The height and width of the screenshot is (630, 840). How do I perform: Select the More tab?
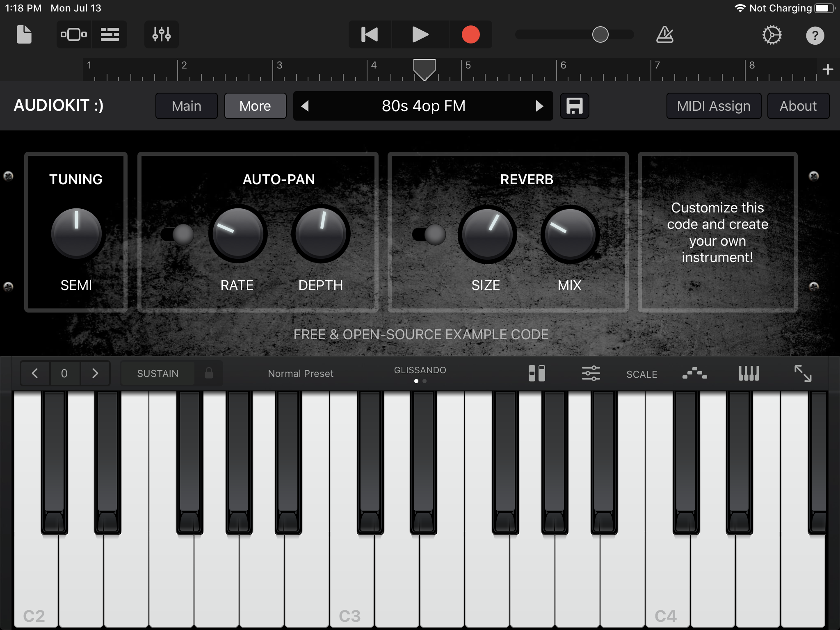(x=255, y=106)
